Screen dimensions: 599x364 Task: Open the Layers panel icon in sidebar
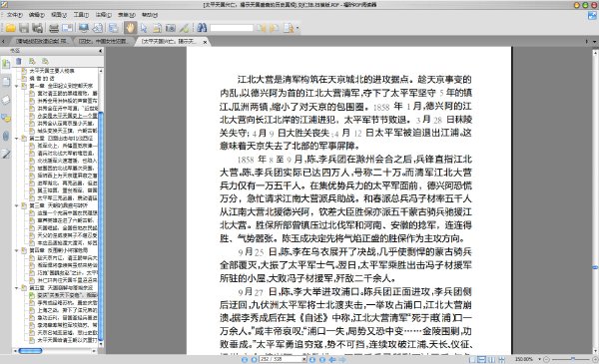pos(6,100)
